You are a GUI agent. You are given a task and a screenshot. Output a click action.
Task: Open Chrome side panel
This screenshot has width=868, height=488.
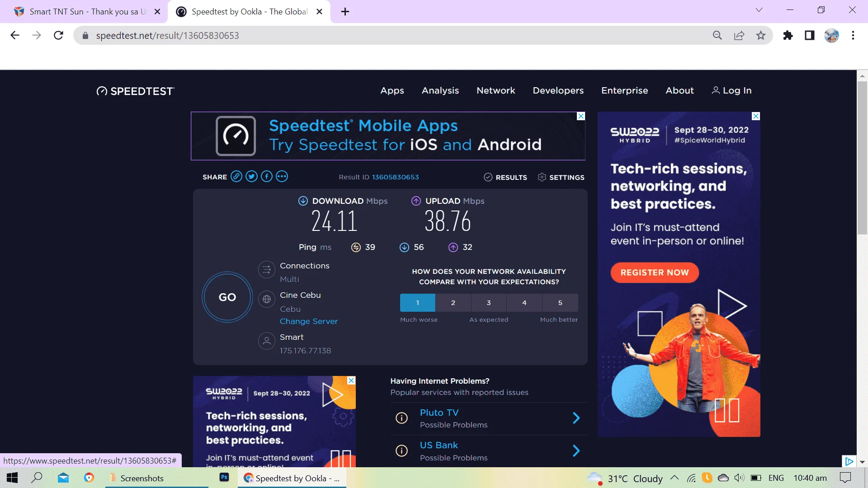tap(810, 35)
